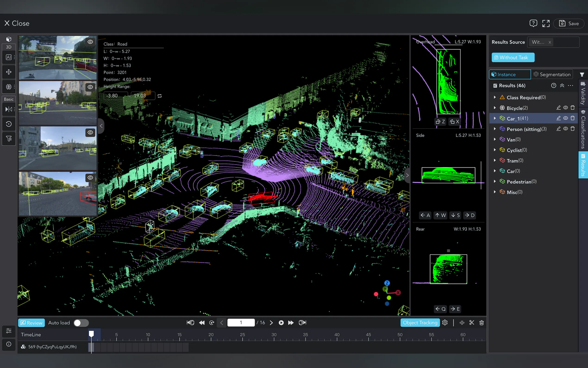Click the filter funnel icon above results

click(582, 74)
